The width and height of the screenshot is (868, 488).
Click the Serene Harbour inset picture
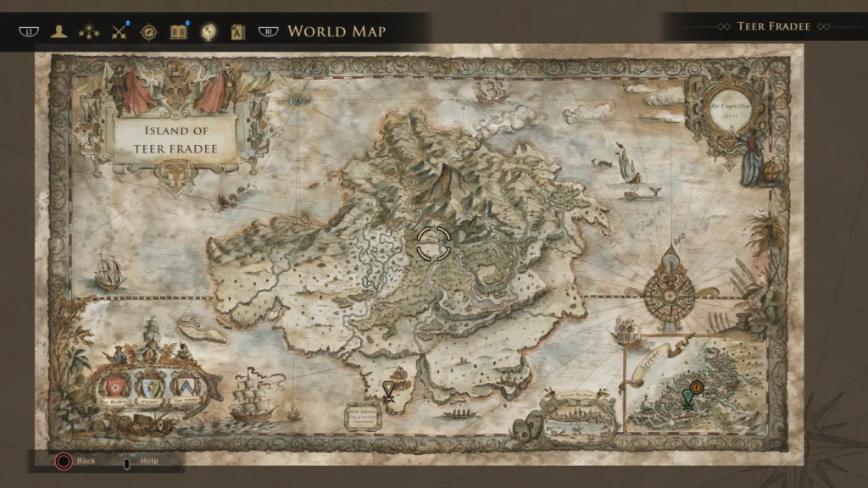pos(578,418)
